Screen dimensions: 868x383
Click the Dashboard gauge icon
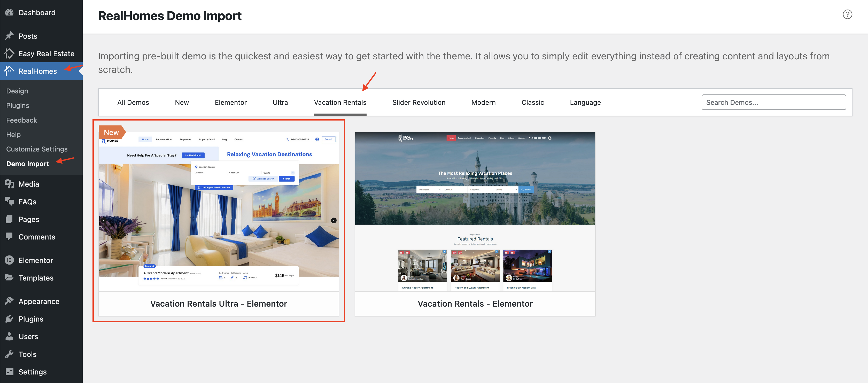(x=10, y=12)
